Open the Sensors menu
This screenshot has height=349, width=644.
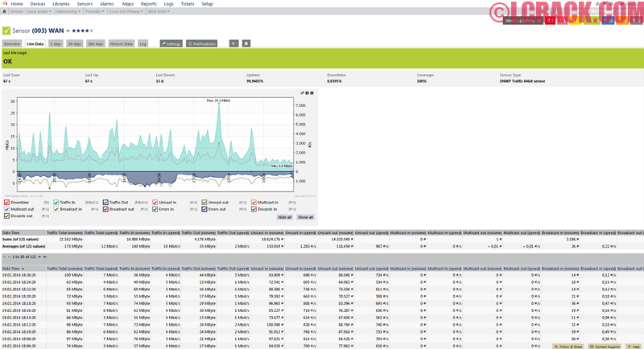pos(85,4)
